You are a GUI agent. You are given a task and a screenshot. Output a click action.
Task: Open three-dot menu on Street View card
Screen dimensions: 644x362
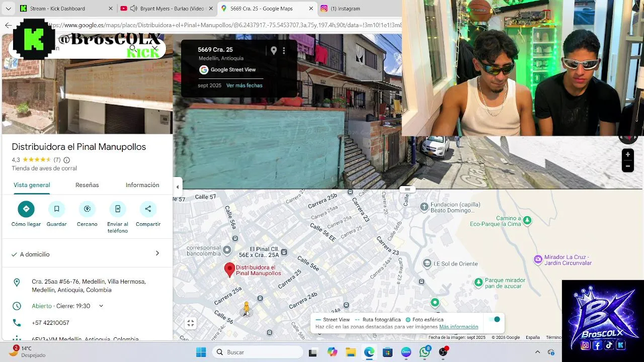pyautogui.click(x=284, y=50)
